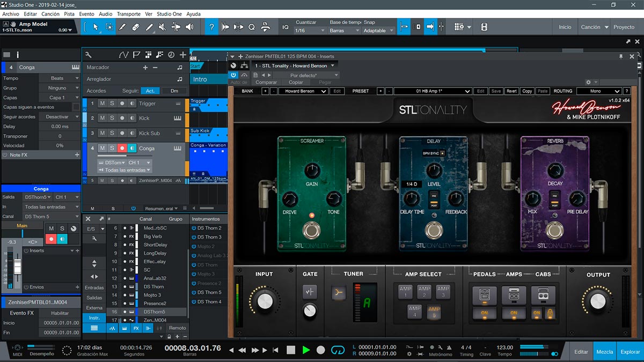Select AMP 1 button
The width and height of the screenshot is (644, 362).
coord(405,292)
